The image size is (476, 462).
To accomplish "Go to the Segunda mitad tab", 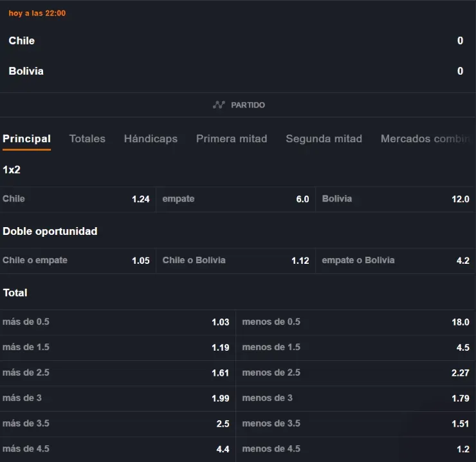I will pos(324,139).
